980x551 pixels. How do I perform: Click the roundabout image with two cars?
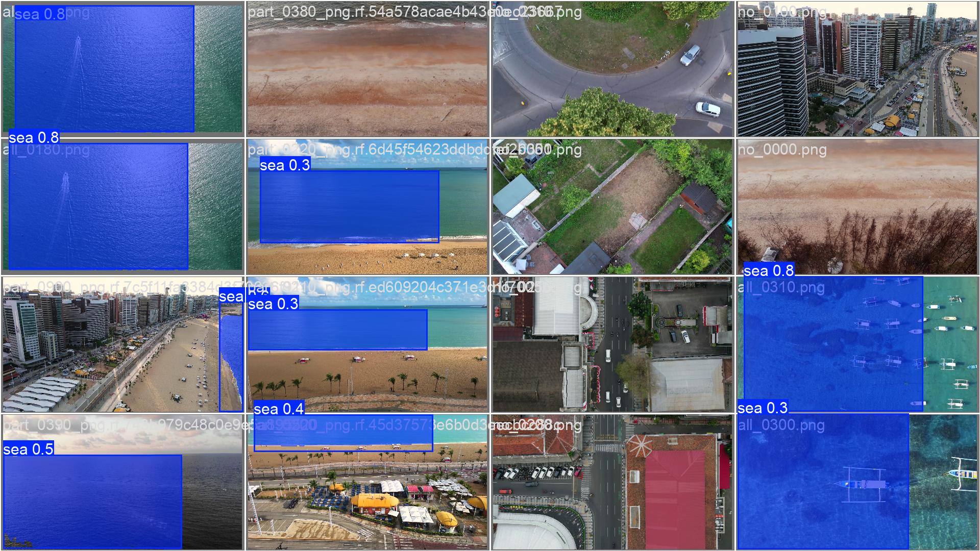tap(611, 69)
